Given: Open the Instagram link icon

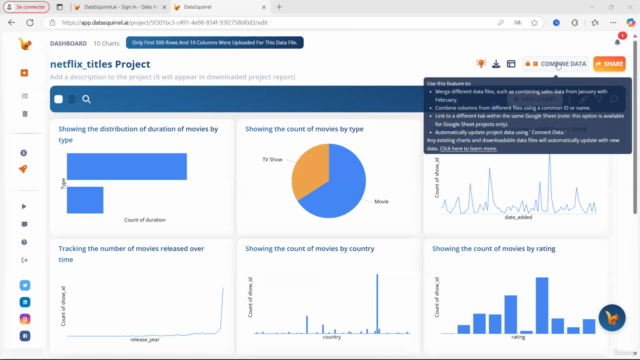Looking at the screenshot, I should [25, 319].
